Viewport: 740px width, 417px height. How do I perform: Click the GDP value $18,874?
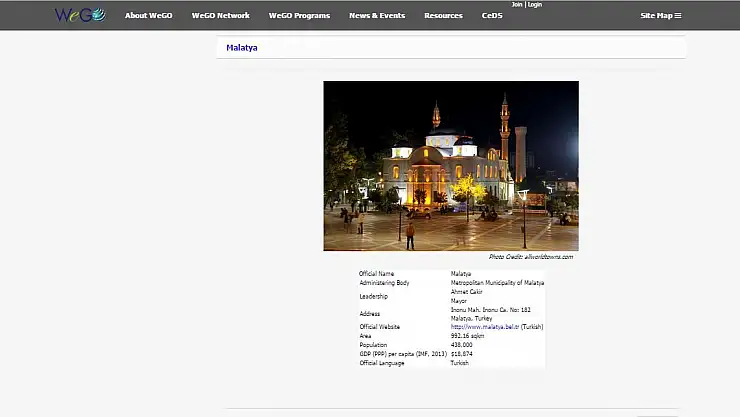pos(460,354)
